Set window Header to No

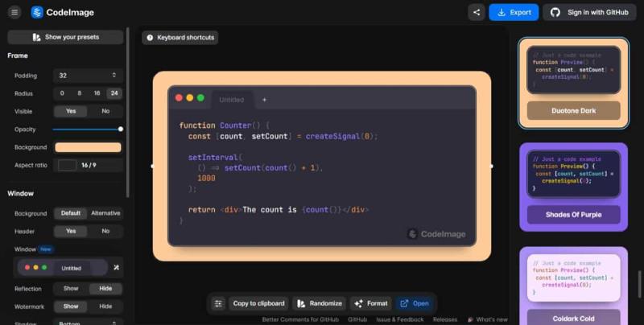(x=105, y=231)
